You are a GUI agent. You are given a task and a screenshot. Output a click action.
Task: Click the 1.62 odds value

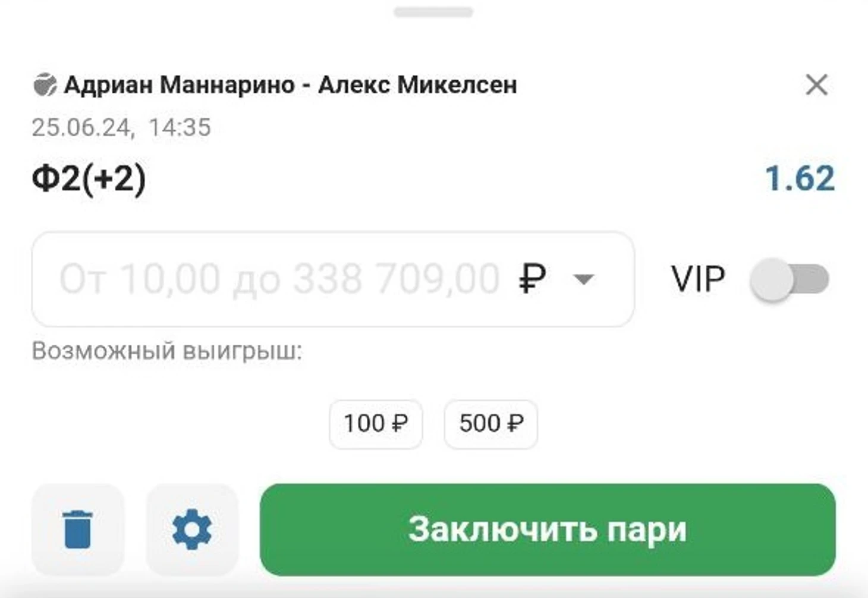point(800,178)
